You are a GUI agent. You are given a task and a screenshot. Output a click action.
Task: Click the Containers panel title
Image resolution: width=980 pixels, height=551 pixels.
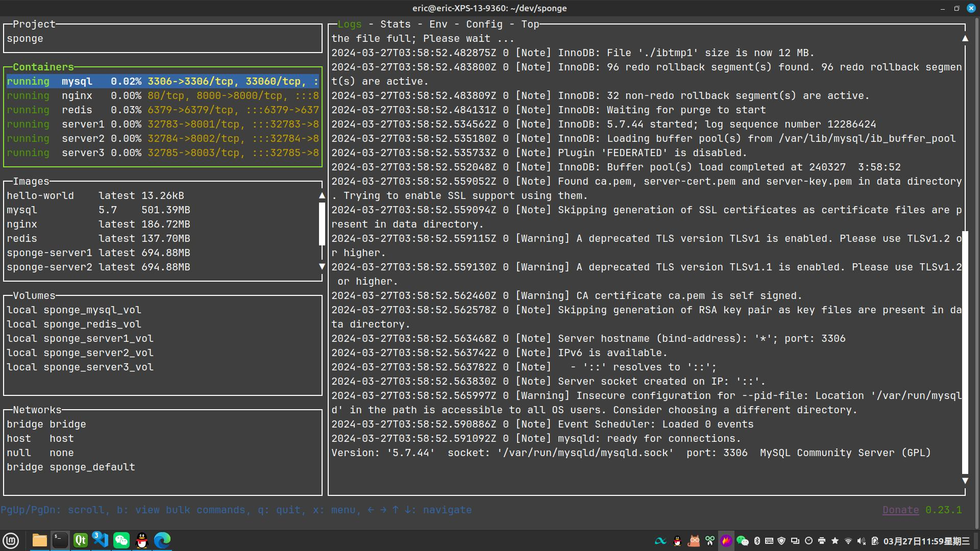tap(43, 67)
